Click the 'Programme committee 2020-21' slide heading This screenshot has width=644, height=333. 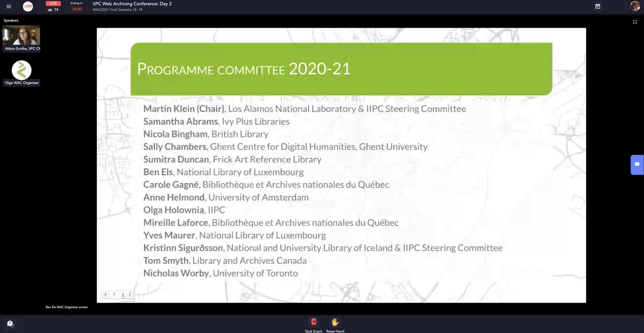tap(244, 69)
